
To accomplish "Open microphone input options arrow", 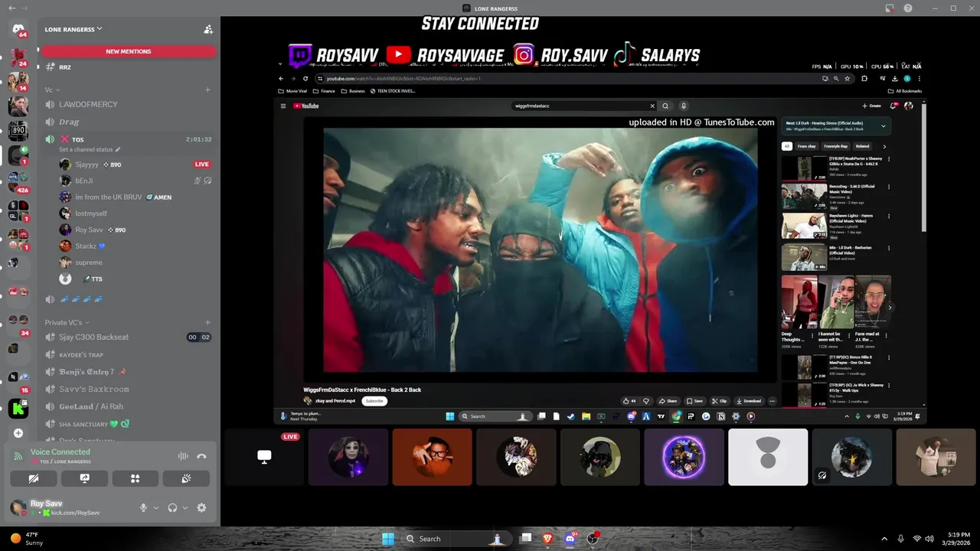I will (x=155, y=507).
